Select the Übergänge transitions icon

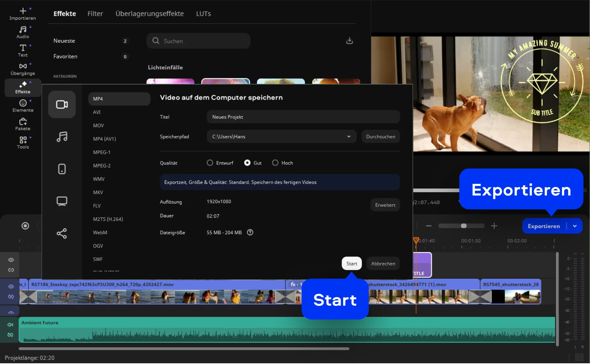point(23,69)
